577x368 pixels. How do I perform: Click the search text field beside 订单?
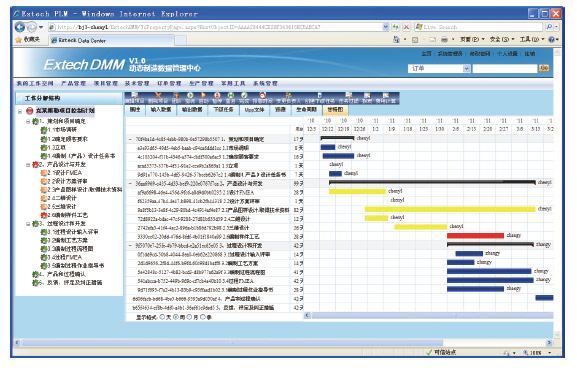pos(505,68)
